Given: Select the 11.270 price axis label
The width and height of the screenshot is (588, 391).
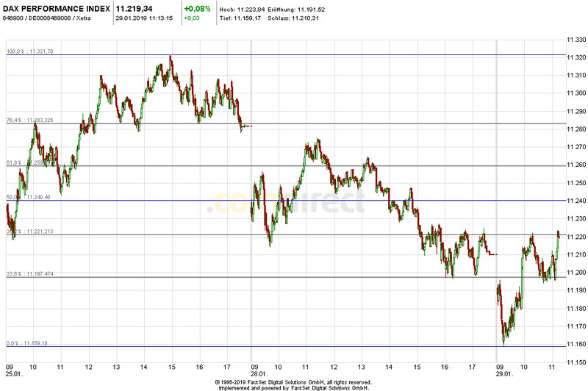Looking at the screenshot, I should (x=576, y=147).
